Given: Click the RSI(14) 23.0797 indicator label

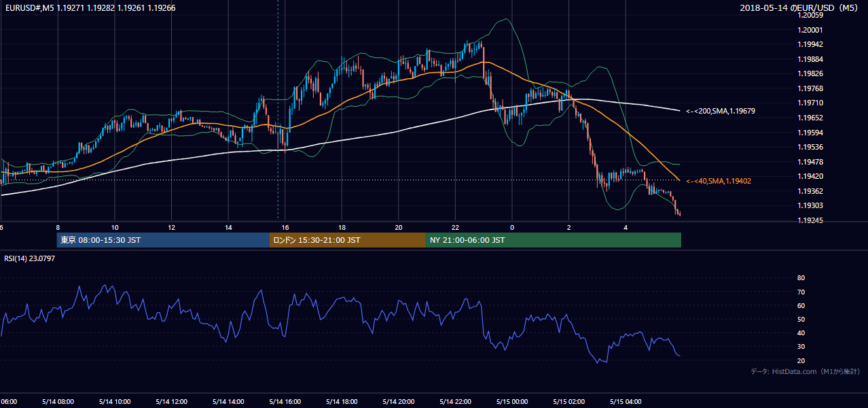Looking at the screenshot, I should [30, 258].
